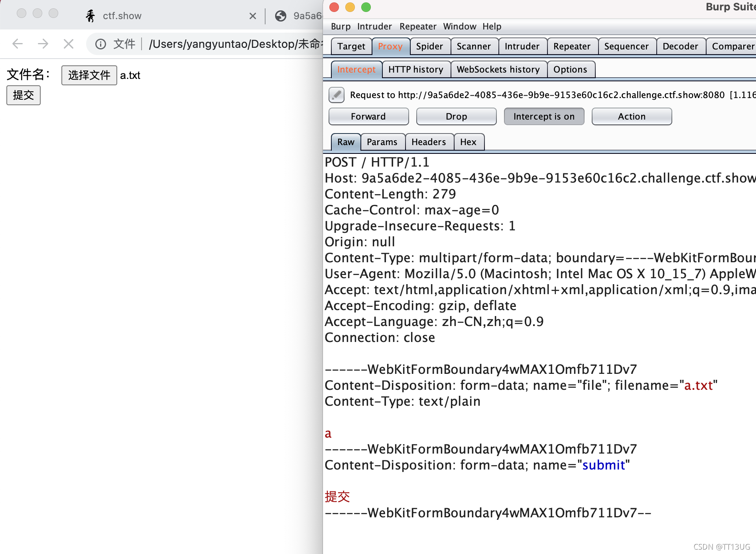Open the Burp menu
The image size is (756, 554).
341,26
